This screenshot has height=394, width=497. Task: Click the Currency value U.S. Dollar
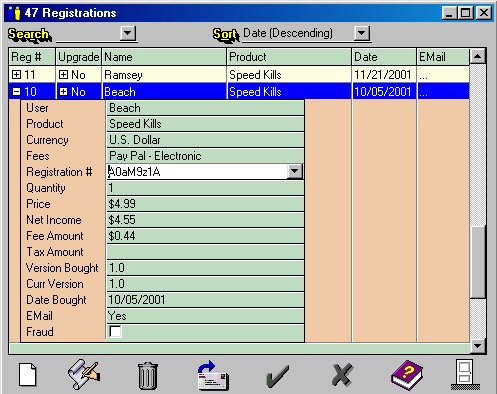(205, 140)
